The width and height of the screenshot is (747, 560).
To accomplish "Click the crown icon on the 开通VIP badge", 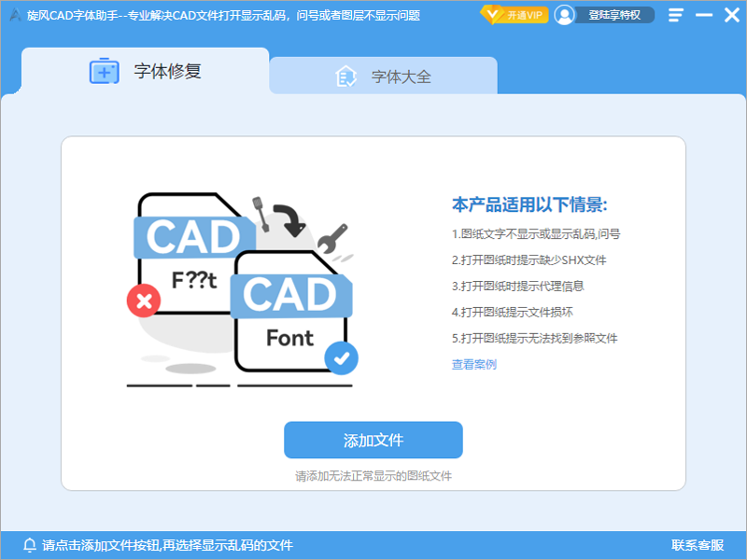I will click(492, 15).
